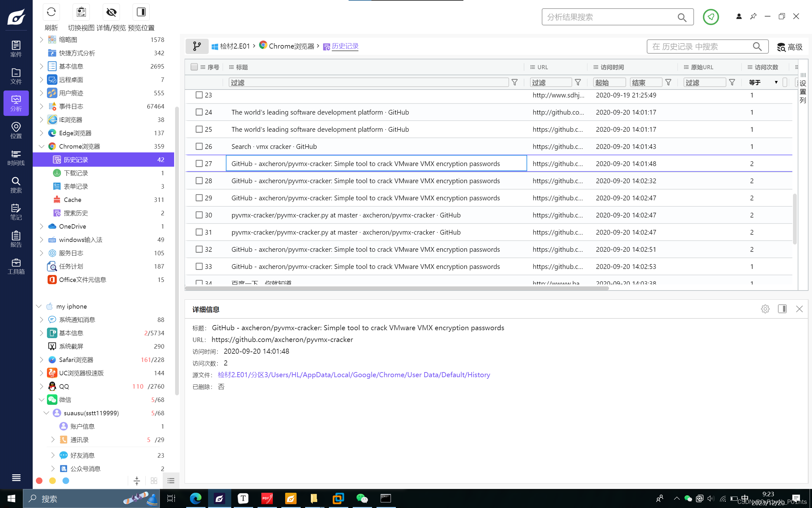Open the Case (案件) sidebar section
The height and width of the screenshot is (508, 812).
tap(16, 49)
